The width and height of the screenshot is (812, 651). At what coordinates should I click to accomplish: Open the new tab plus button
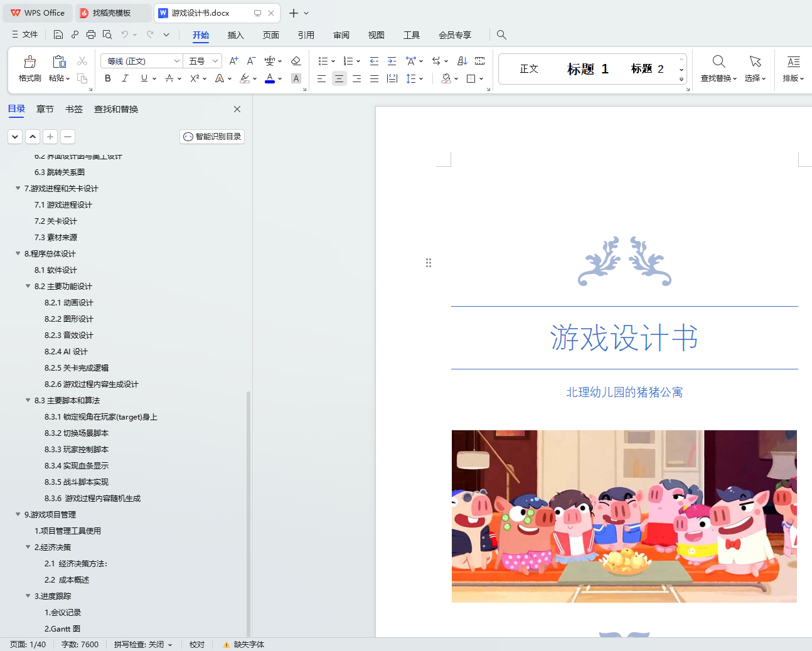pyautogui.click(x=293, y=13)
